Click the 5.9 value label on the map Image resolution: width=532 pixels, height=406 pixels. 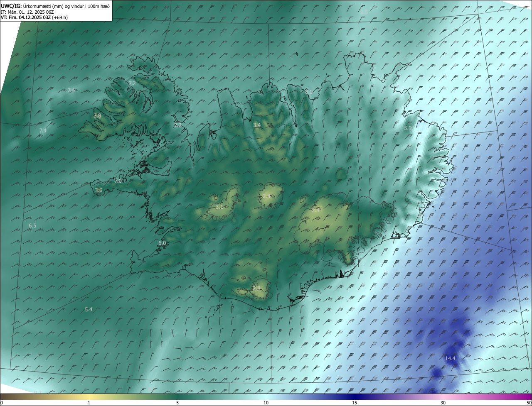[408, 128]
